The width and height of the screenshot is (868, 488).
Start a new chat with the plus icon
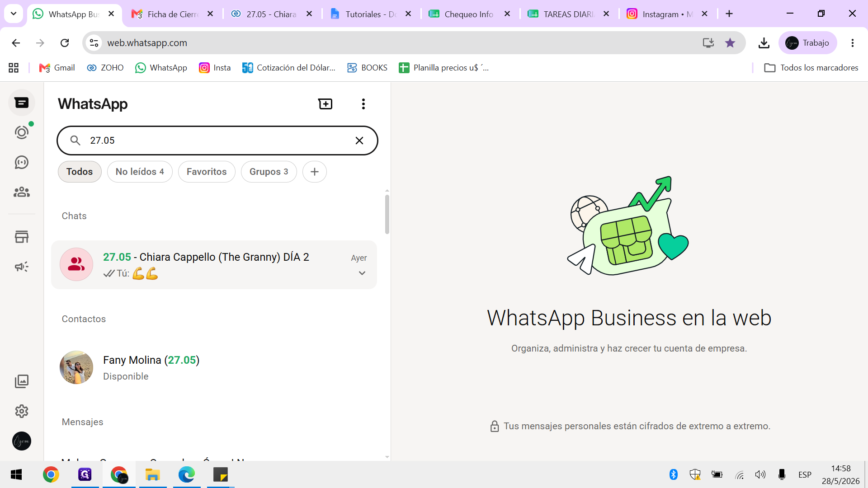[x=325, y=104]
